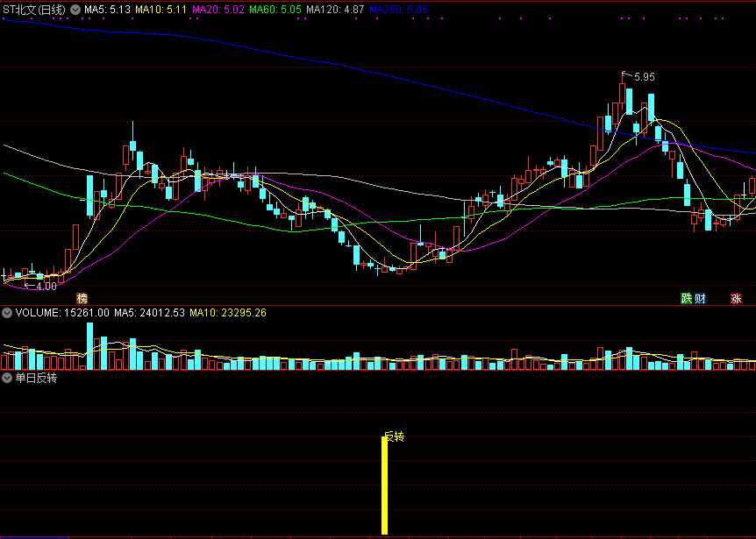Click the blue 财 marker icon
Screen dimensions: 756x539
click(x=700, y=299)
